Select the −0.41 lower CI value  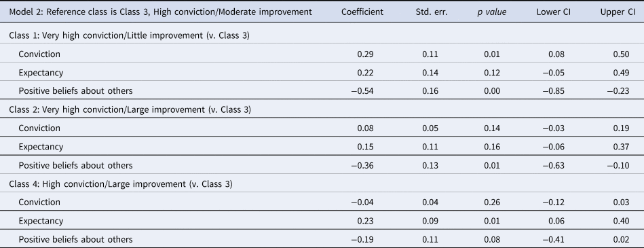click(x=553, y=239)
